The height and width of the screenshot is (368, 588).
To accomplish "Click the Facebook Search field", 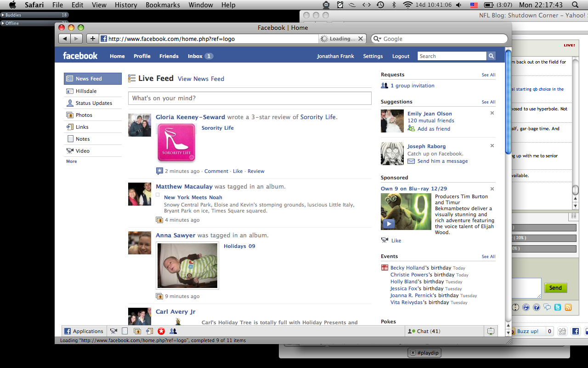I will (x=452, y=56).
